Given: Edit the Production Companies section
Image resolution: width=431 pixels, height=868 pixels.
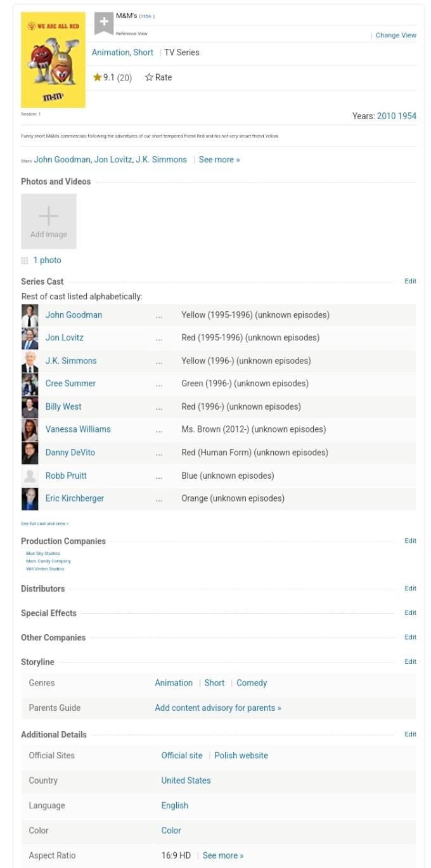Looking at the screenshot, I should tap(410, 541).
